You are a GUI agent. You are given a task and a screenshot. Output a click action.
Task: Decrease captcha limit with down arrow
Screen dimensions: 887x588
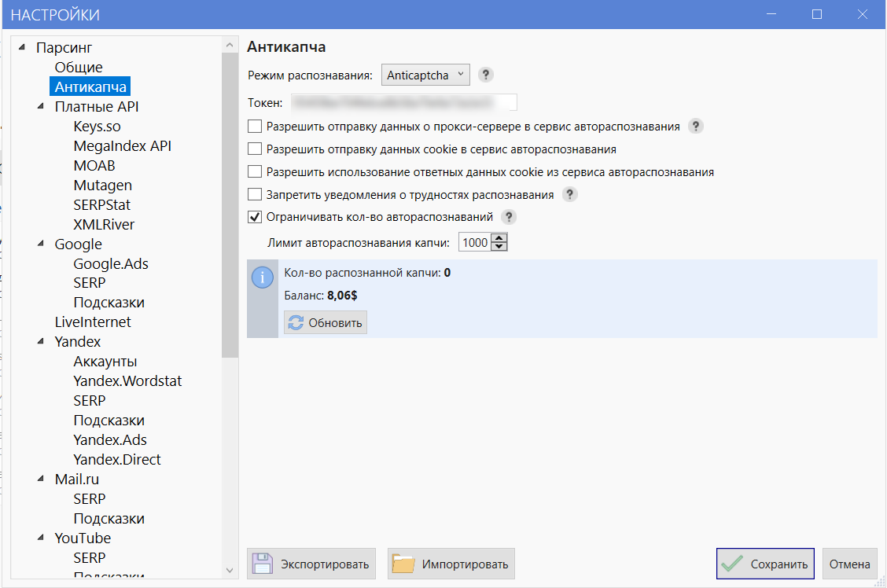point(499,247)
